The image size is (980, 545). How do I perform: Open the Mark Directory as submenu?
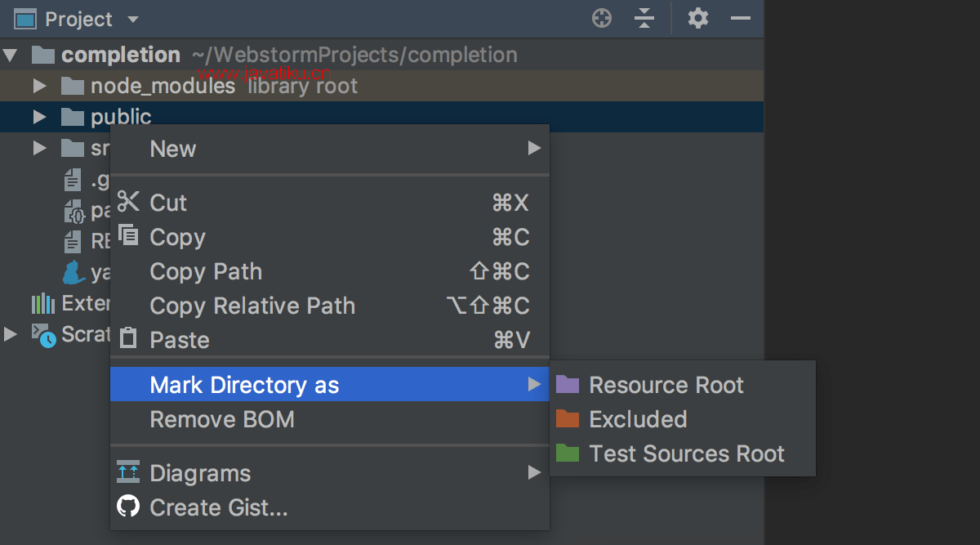click(330, 384)
